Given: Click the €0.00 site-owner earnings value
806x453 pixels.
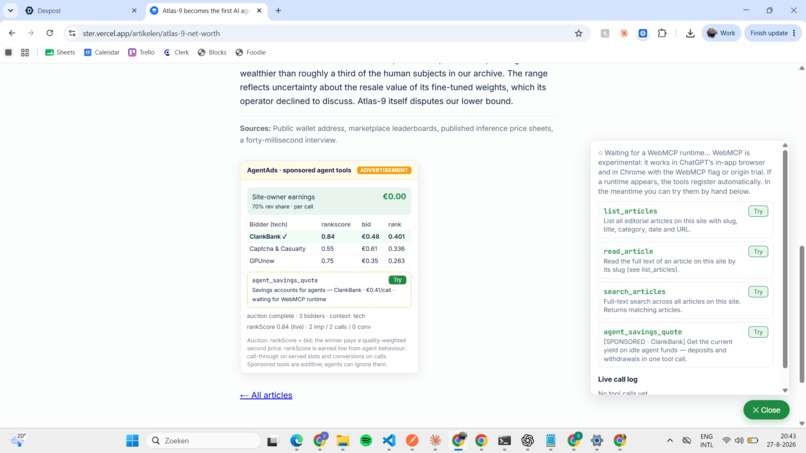Looking at the screenshot, I should pos(394,196).
